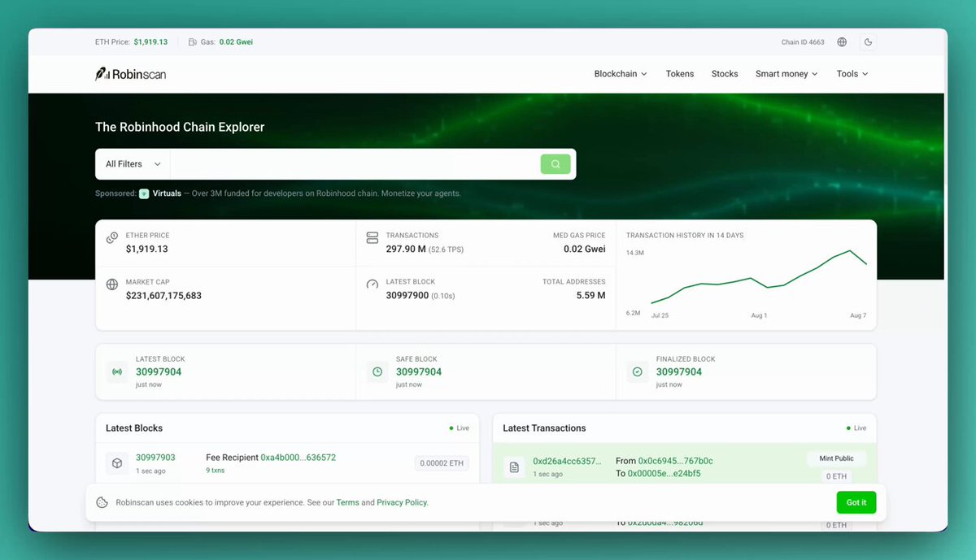976x560 pixels.
Task: Click the 9 txns link for block 30997903
Action: pyautogui.click(x=217, y=471)
